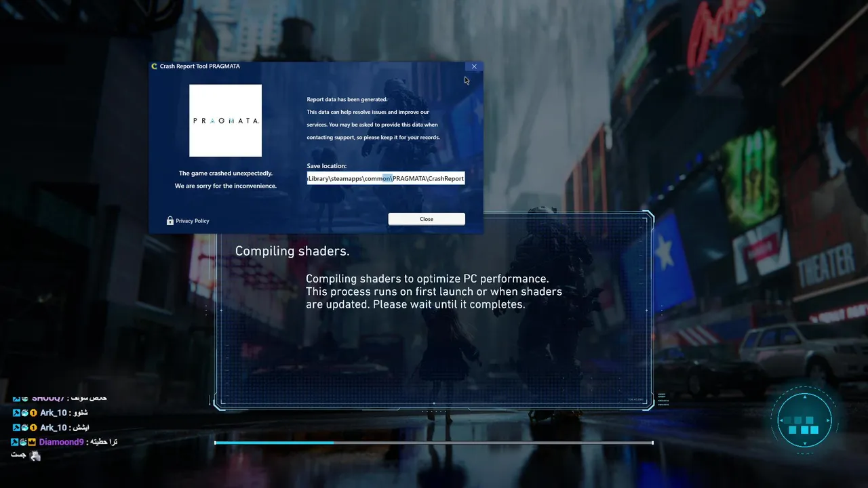
Task: Click 'The game crashed unexpectedly.' message
Action: click(226, 174)
